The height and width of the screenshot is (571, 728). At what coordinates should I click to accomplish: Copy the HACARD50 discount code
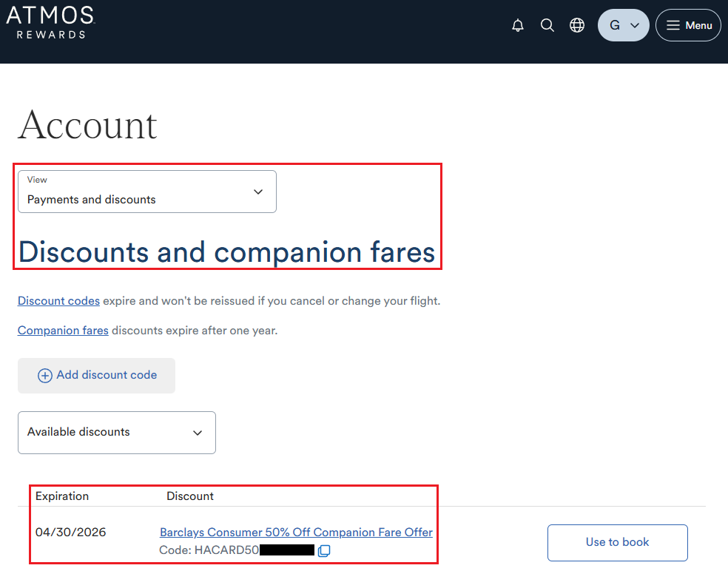pos(323,551)
